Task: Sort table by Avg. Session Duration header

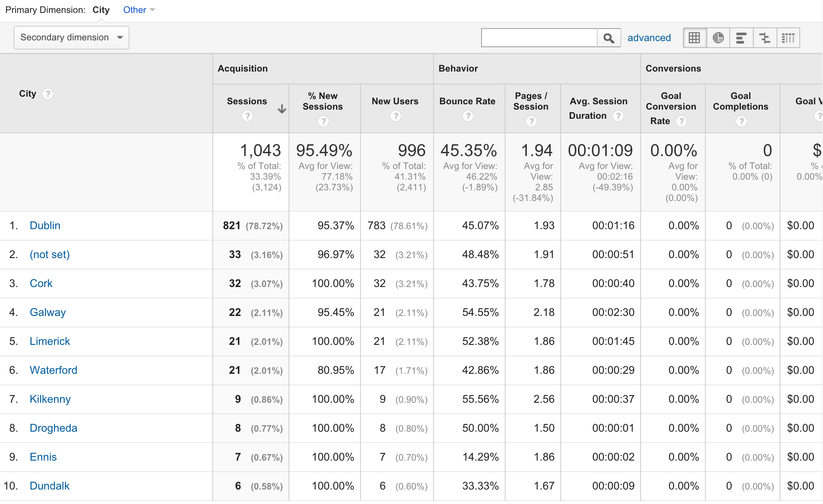Action: pos(598,108)
